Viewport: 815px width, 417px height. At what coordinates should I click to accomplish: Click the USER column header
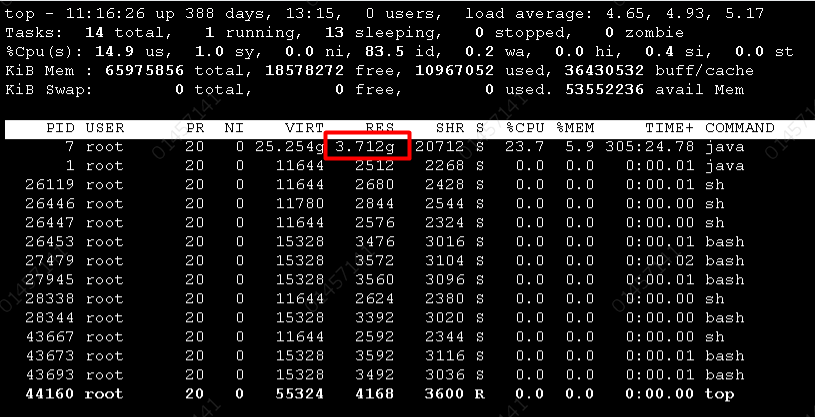point(104,128)
